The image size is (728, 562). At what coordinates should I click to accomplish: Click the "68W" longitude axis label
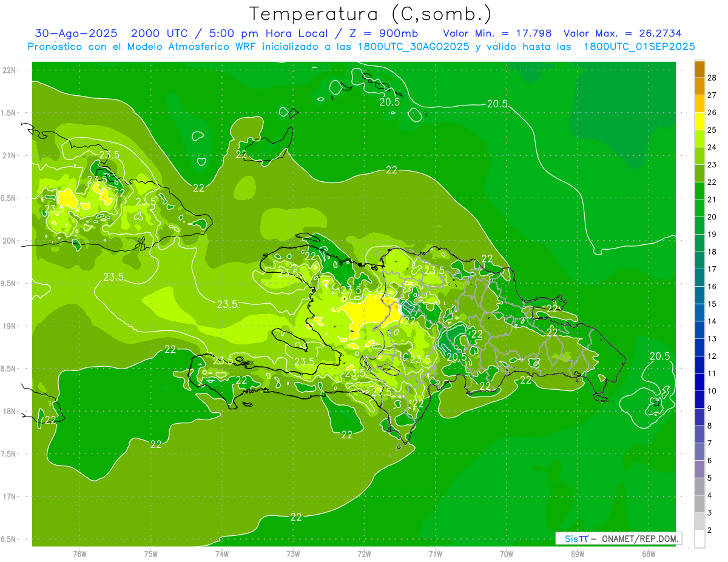[x=648, y=554]
